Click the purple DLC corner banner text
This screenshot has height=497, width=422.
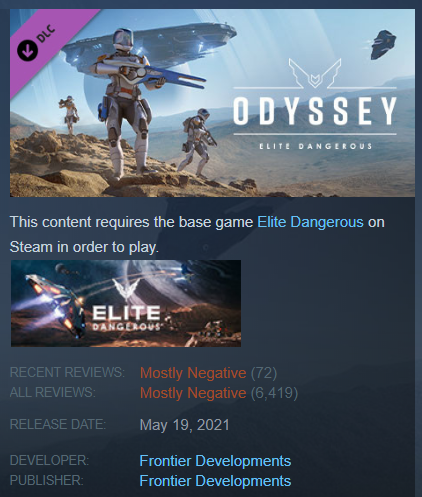tap(46, 33)
